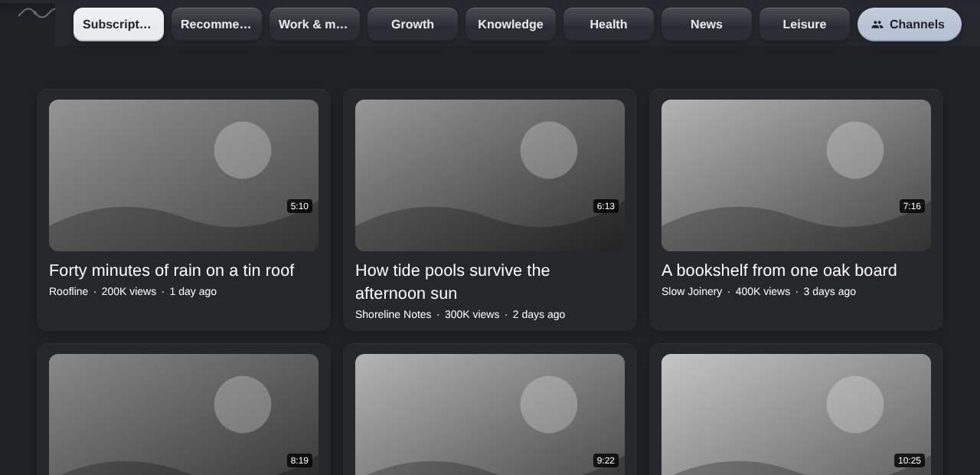Screen dimensions: 980x475
Task: Click the 7:16 duration badge
Action: [912, 206]
